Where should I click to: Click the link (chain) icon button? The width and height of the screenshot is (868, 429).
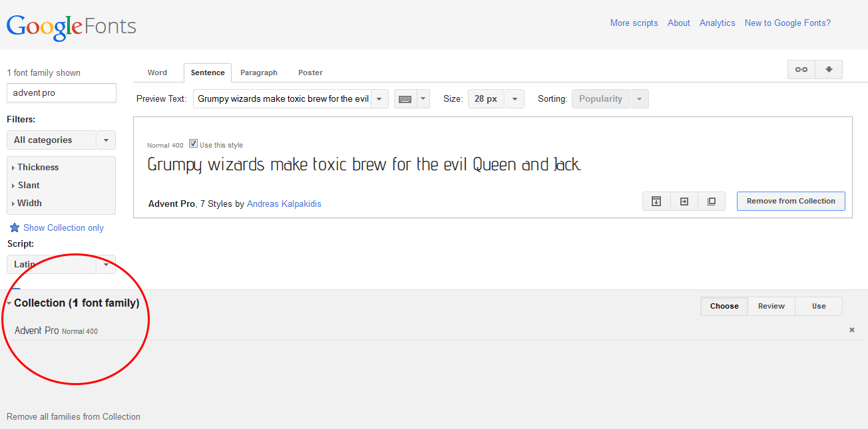coord(801,70)
